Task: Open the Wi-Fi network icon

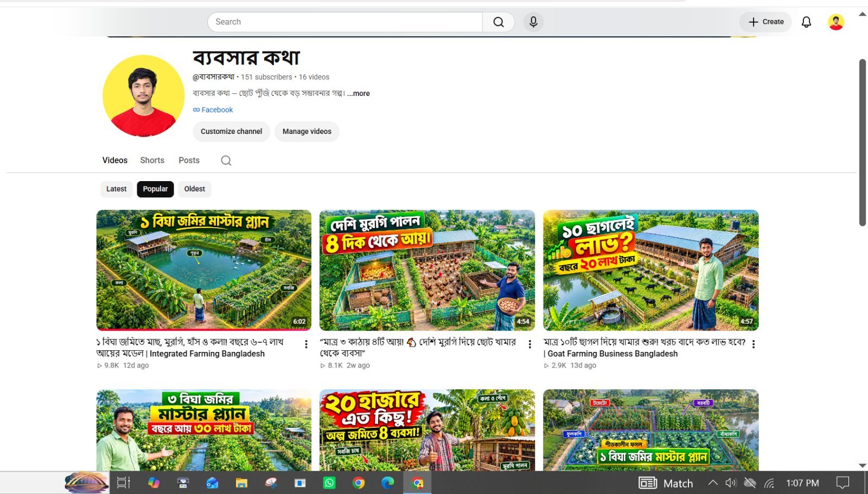Action: [x=769, y=483]
